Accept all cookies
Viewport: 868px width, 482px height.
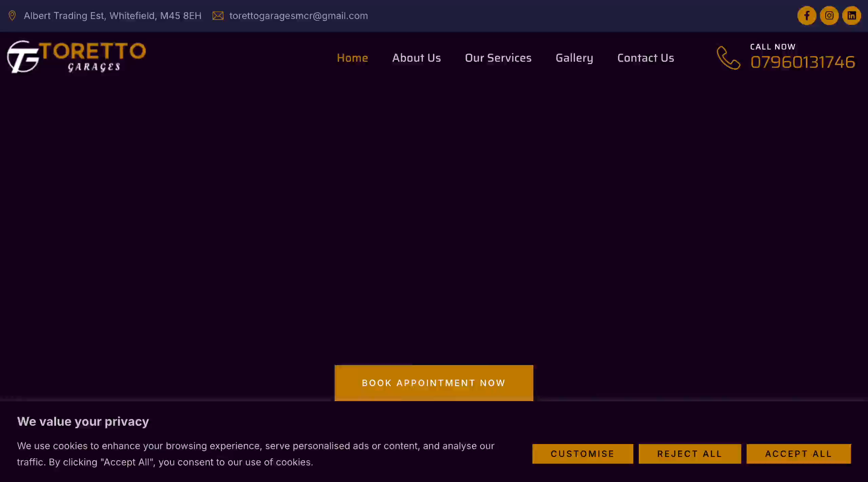(798, 454)
